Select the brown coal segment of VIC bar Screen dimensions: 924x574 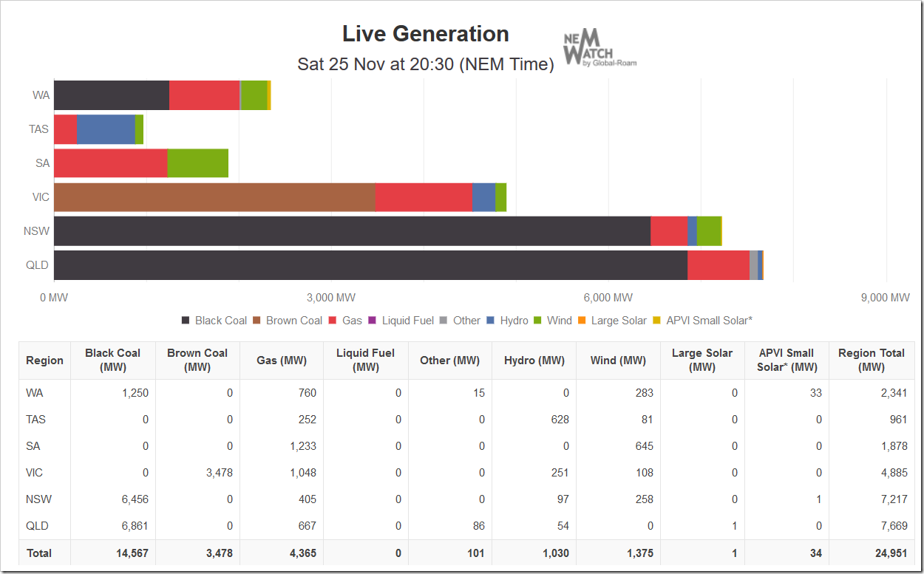click(214, 197)
